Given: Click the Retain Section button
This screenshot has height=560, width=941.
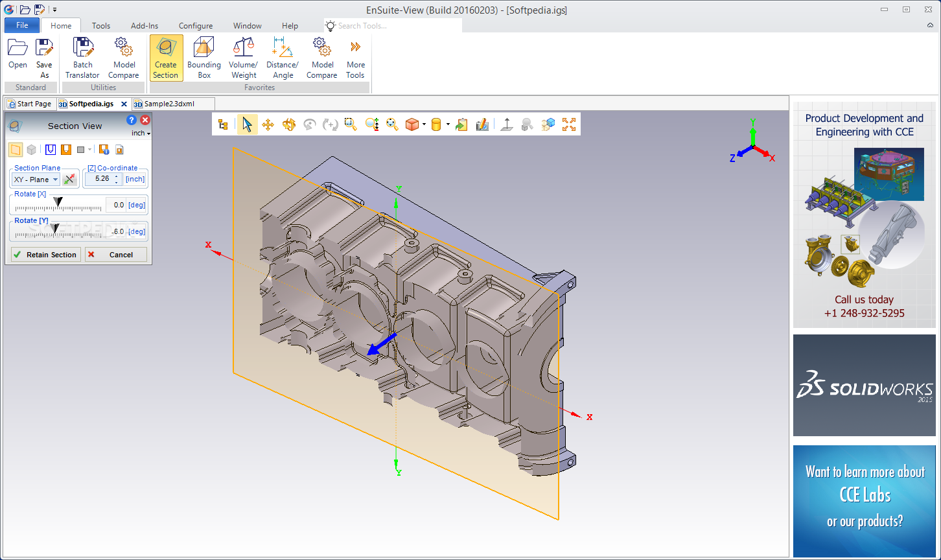Looking at the screenshot, I should 45,255.
